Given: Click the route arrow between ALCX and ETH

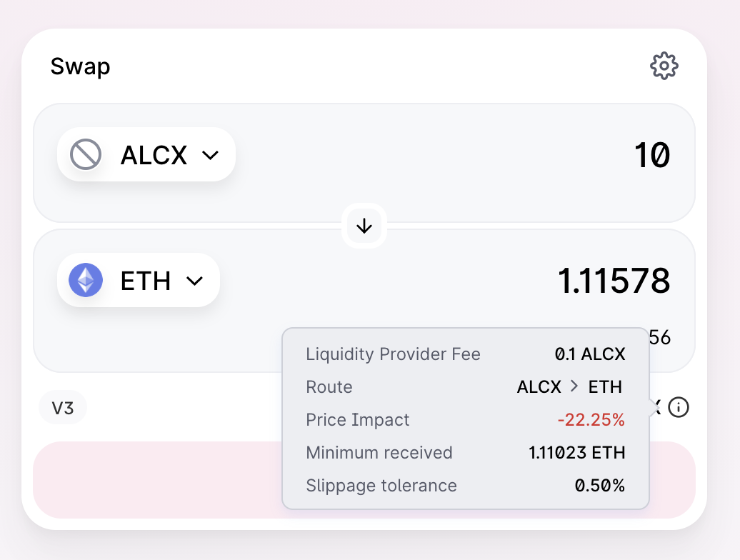Looking at the screenshot, I should tap(574, 386).
